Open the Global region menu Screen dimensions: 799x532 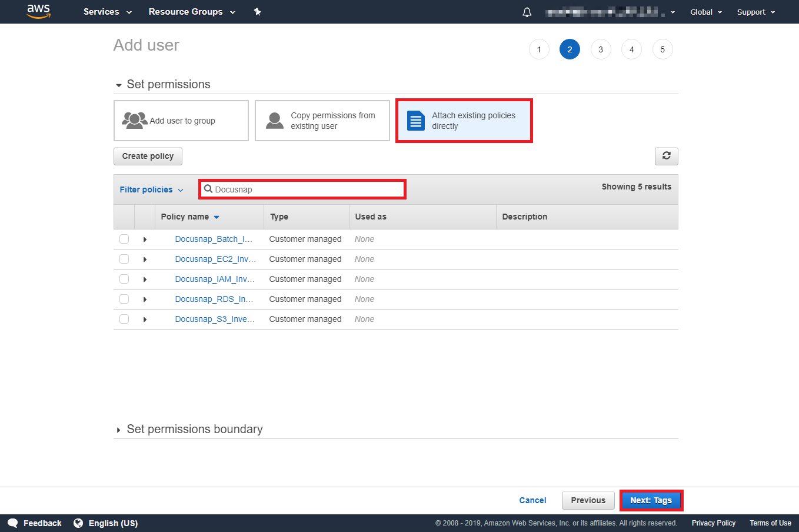point(706,12)
